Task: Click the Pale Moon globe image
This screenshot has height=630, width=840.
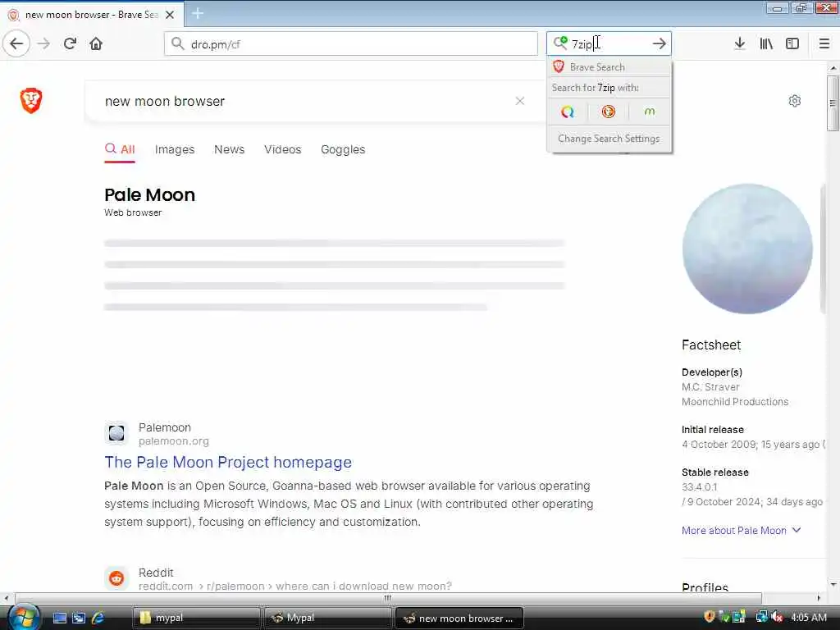Action: 747,249
